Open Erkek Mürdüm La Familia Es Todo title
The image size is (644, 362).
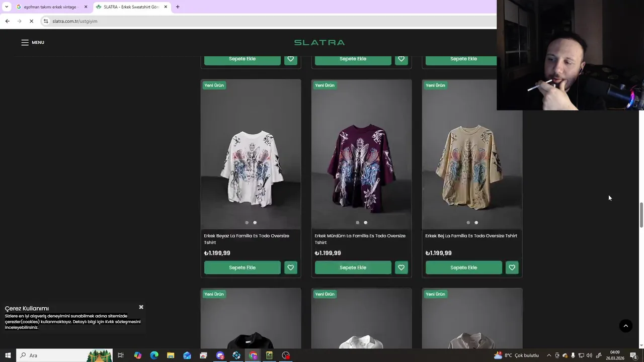360,239
